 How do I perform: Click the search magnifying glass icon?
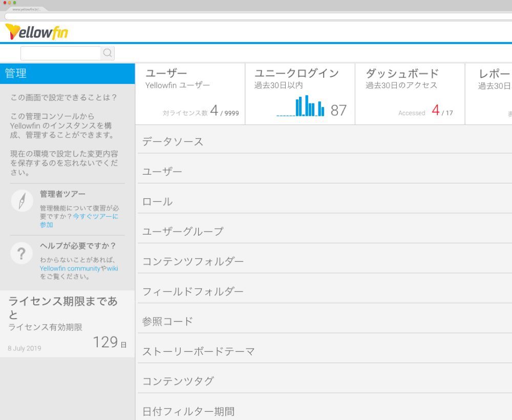pos(108,53)
